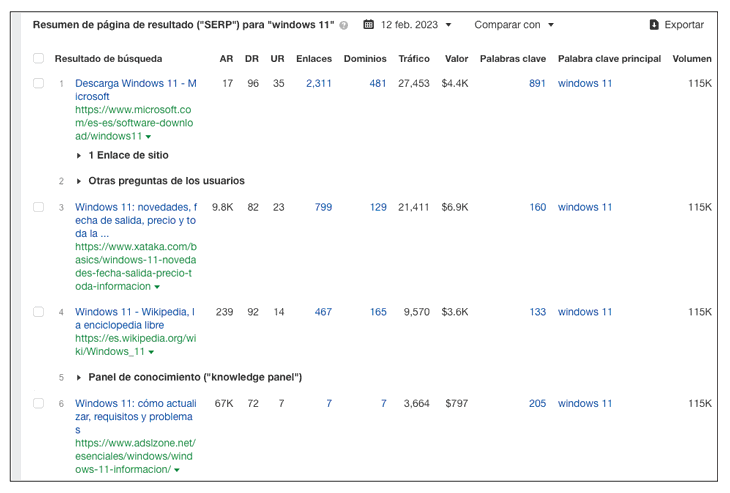Expand Panel de conocimiento row
This screenshot has height=493, width=730.
pos(79,378)
